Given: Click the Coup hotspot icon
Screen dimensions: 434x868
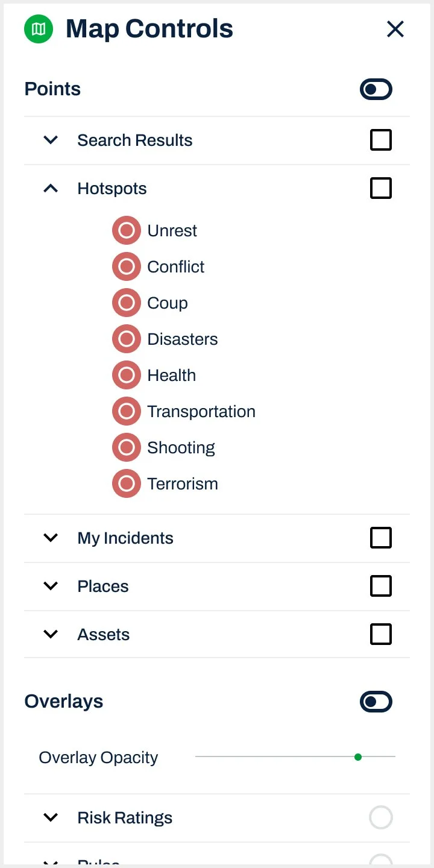Looking at the screenshot, I should (x=127, y=303).
